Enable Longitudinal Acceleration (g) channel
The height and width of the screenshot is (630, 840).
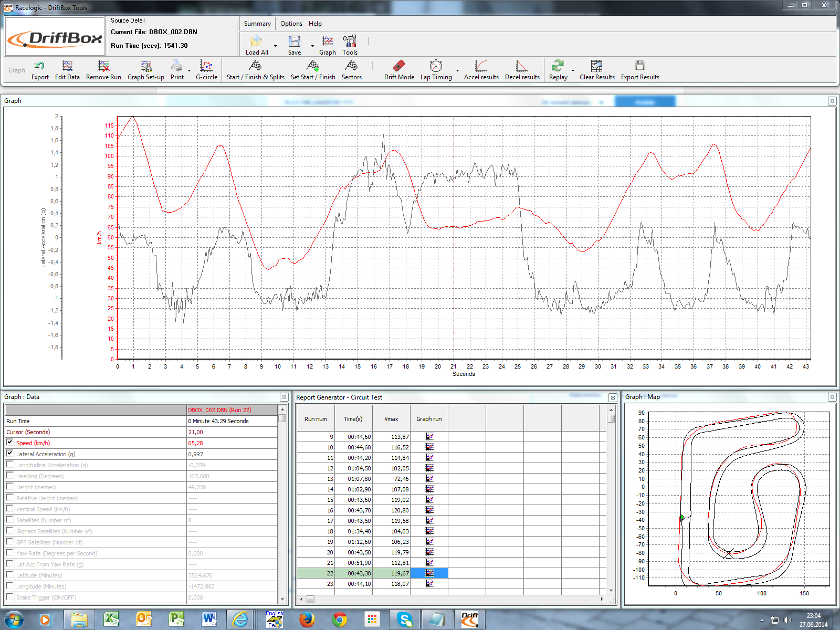[x=10, y=465]
